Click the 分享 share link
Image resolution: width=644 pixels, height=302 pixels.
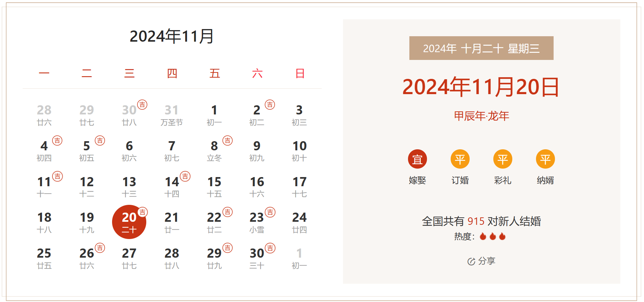coord(487,261)
